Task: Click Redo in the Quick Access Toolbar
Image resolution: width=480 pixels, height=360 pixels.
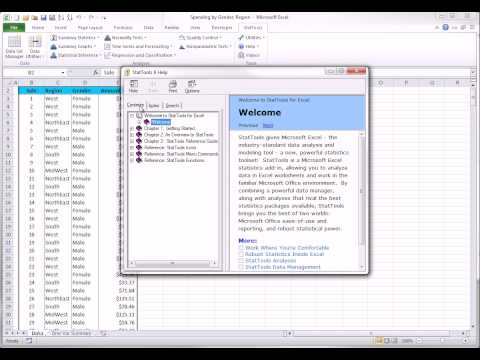Action: [91, 17]
